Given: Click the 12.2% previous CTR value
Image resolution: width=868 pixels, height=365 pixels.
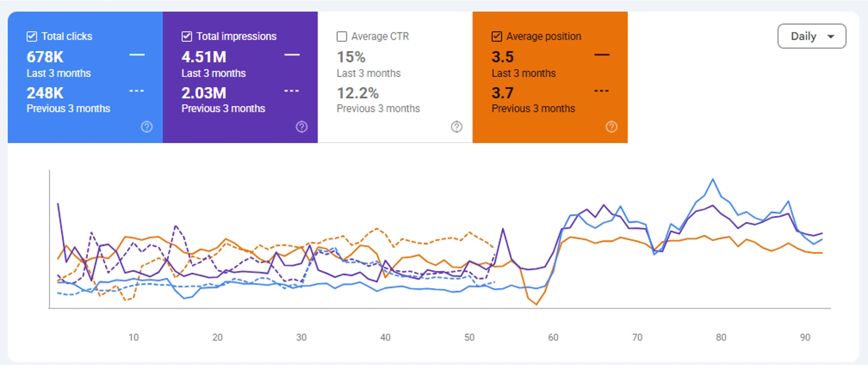Looking at the screenshot, I should [x=358, y=93].
